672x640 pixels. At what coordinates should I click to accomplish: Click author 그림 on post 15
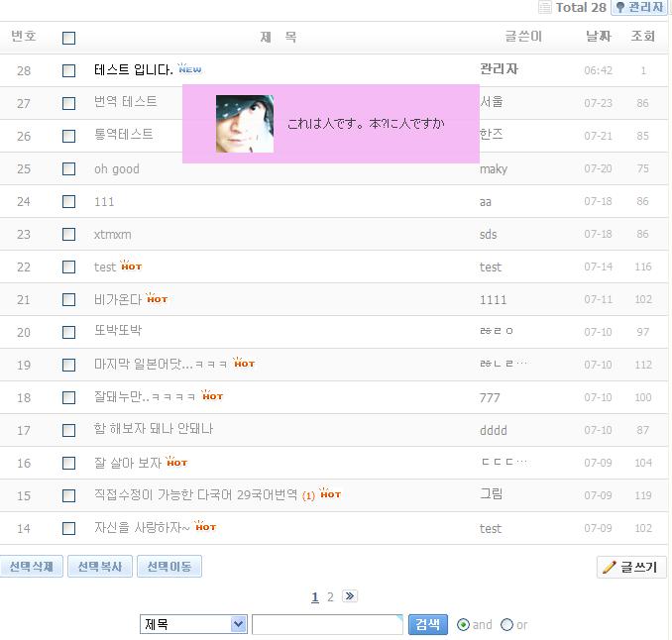(492, 494)
